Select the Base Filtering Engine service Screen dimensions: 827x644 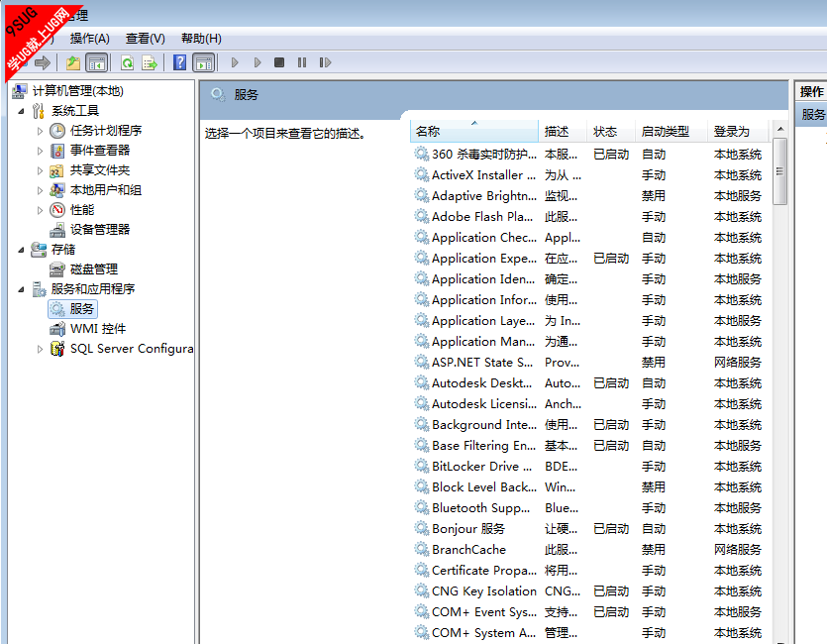point(590,446)
